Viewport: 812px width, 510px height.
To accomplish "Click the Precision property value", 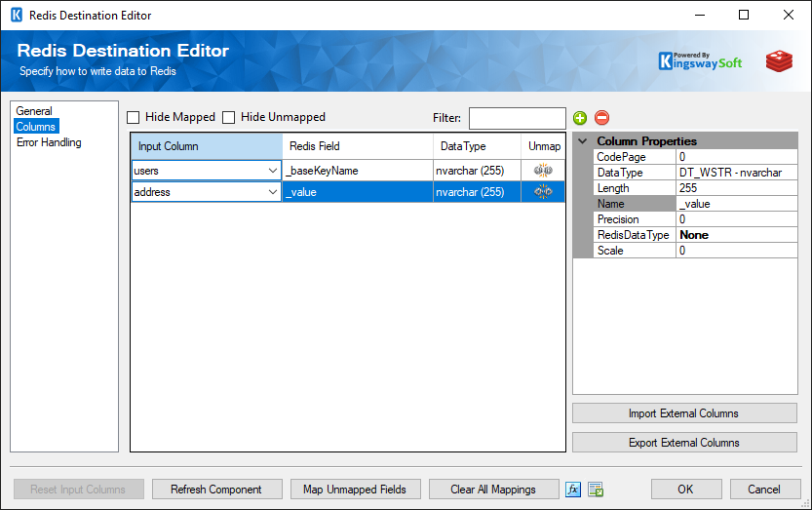I will [x=736, y=218].
